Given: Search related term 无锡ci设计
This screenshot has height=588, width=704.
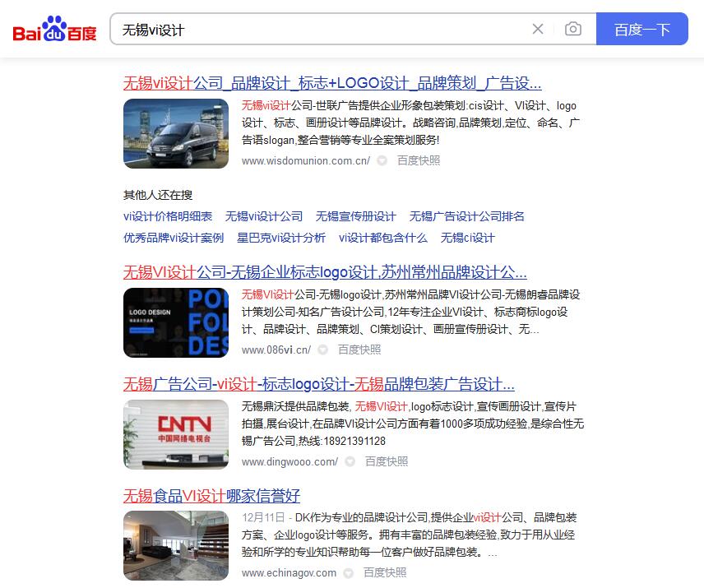Looking at the screenshot, I should click(x=468, y=238).
